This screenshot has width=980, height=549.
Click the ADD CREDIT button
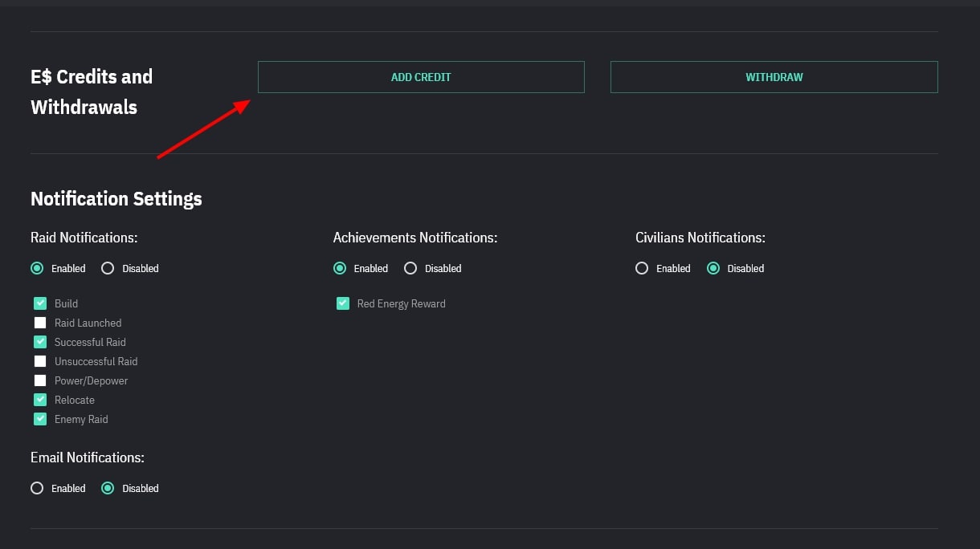click(x=420, y=77)
